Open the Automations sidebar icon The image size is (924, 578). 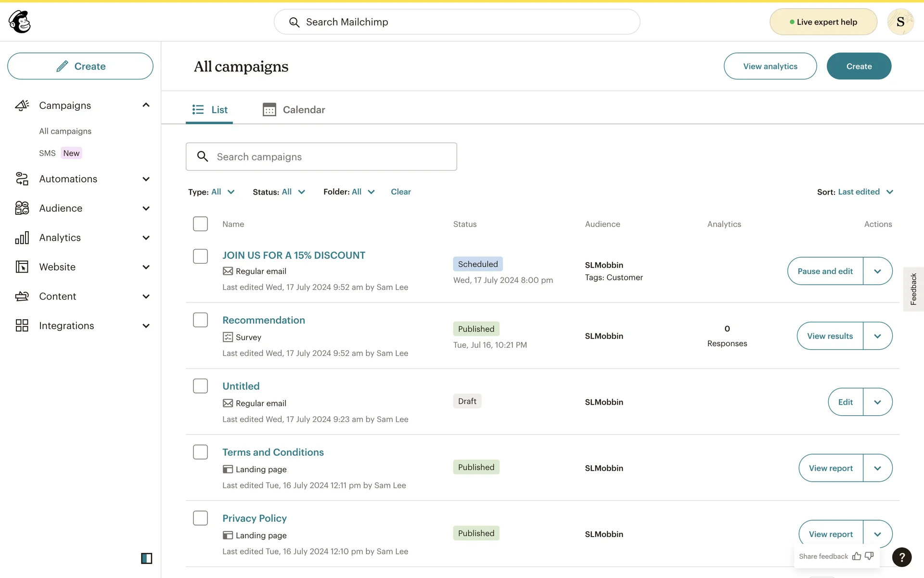pyautogui.click(x=22, y=179)
